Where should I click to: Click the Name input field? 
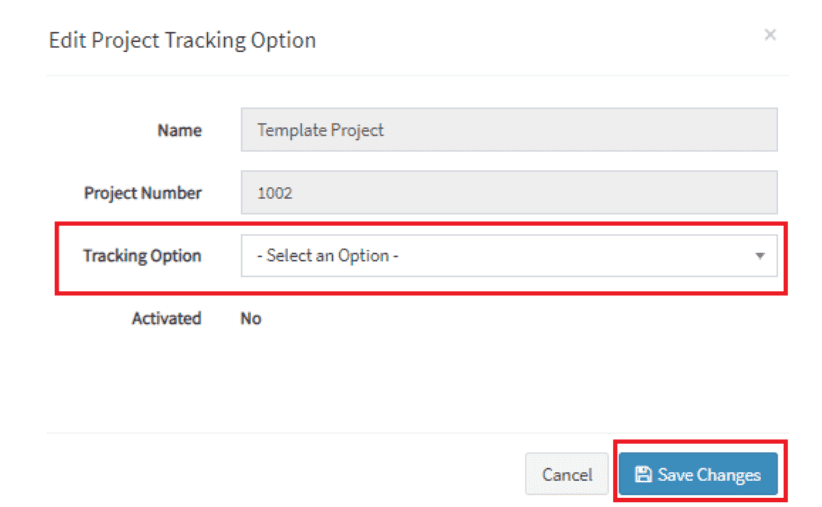(508, 130)
